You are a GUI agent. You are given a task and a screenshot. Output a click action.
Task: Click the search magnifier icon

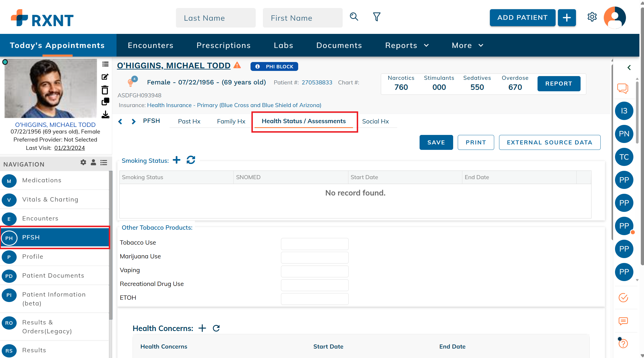click(354, 17)
